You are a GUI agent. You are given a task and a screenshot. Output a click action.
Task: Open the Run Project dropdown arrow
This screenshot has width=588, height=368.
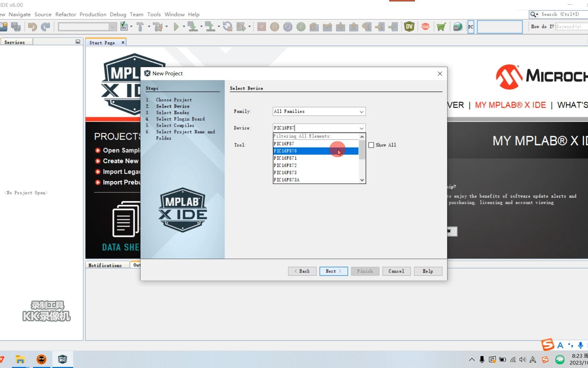pyautogui.click(x=184, y=27)
